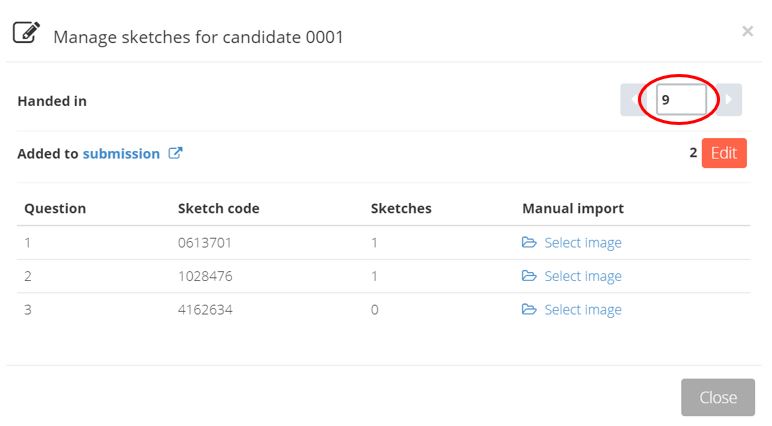Click the Sketch code column header
The width and height of the screenshot is (772, 426).
[x=219, y=208]
